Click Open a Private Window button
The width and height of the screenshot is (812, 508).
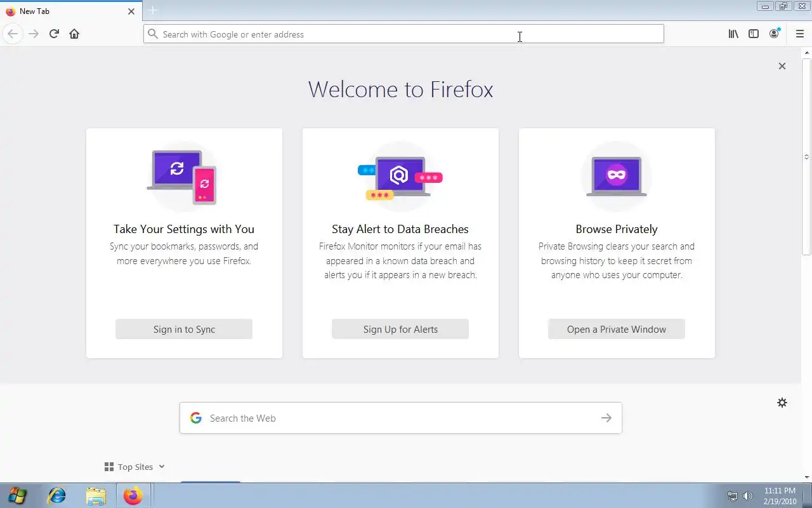click(x=617, y=329)
